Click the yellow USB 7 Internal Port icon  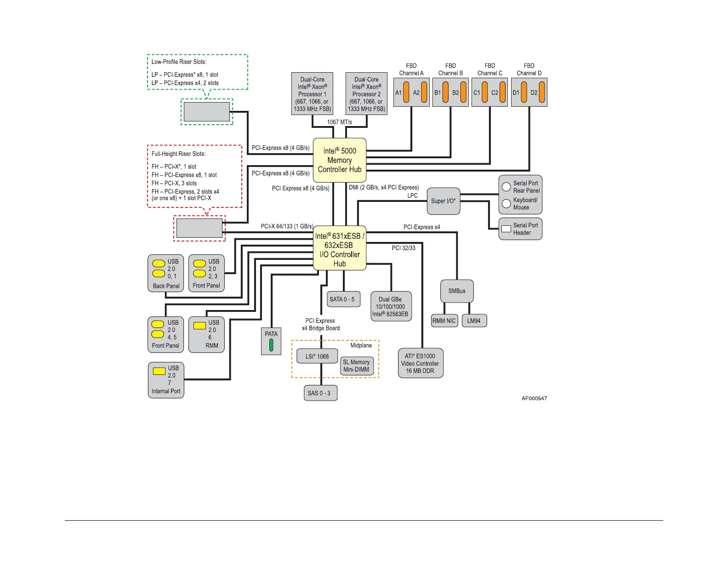click(159, 371)
